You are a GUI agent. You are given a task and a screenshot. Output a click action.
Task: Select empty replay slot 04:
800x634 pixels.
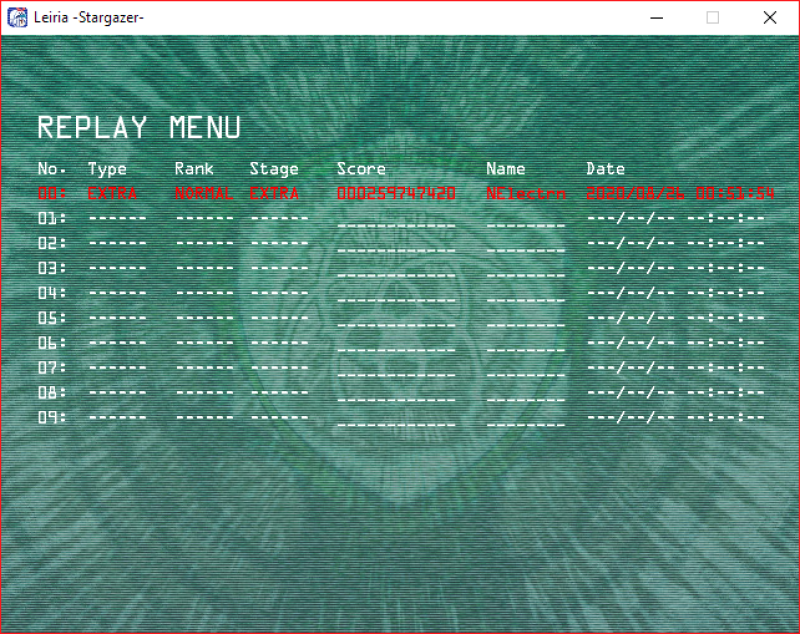401,293
